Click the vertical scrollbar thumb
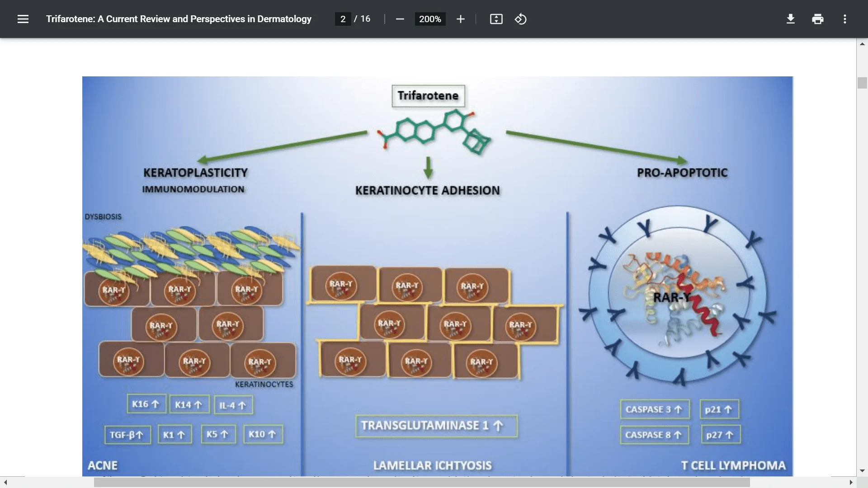The image size is (868, 488). coord(862,83)
